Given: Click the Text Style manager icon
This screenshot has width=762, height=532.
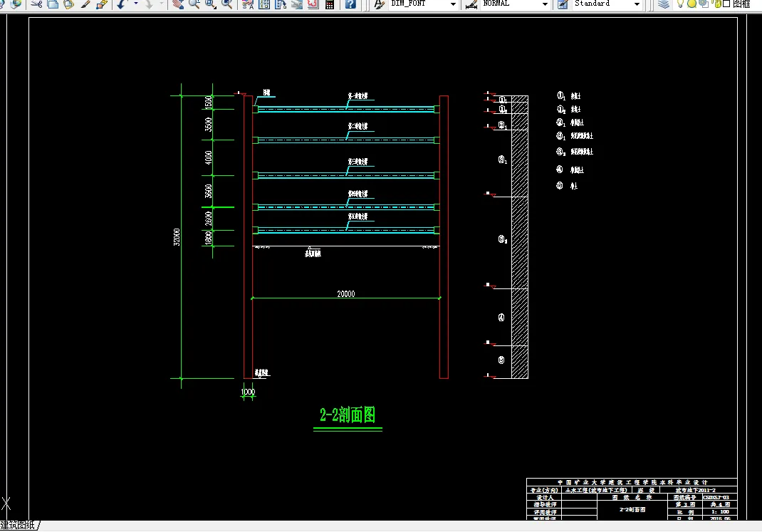Looking at the screenshot, I should tap(380, 4).
